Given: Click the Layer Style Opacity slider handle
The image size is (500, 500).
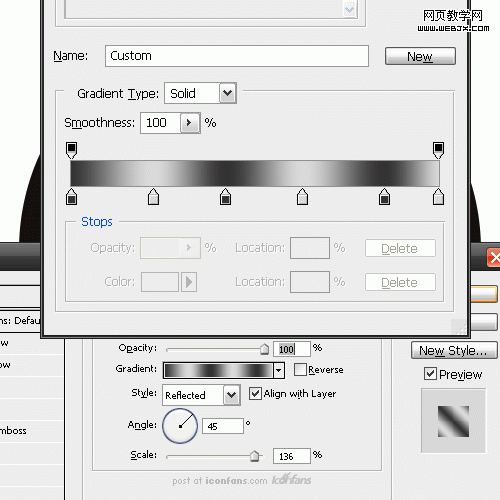Looking at the screenshot, I should pyautogui.click(x=264, y=349).
